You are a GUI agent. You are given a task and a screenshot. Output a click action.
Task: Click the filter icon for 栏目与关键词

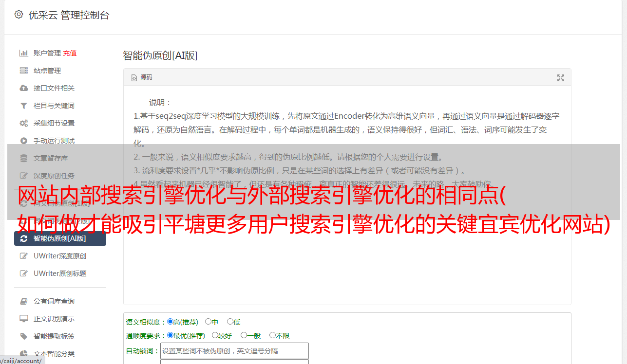pos(23,106)
